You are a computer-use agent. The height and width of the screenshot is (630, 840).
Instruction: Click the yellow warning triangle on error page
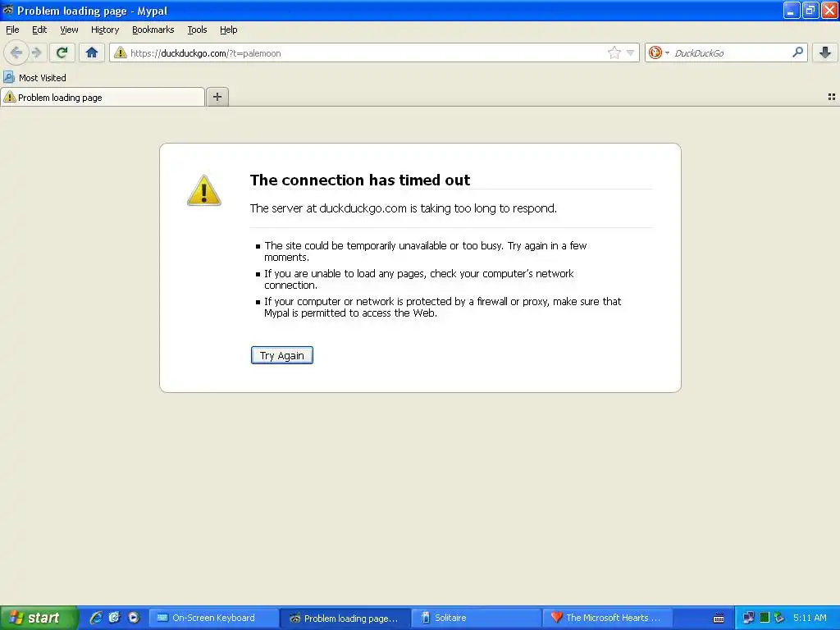(203, 190)
